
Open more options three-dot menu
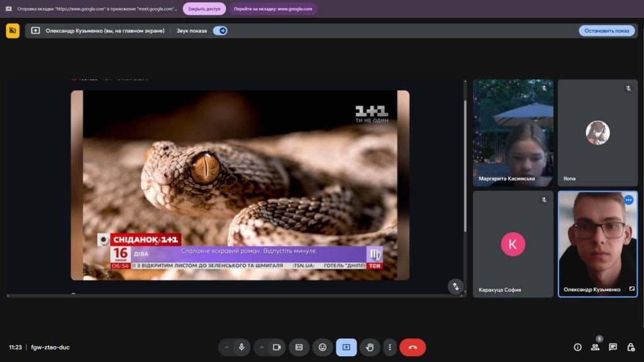390,348
